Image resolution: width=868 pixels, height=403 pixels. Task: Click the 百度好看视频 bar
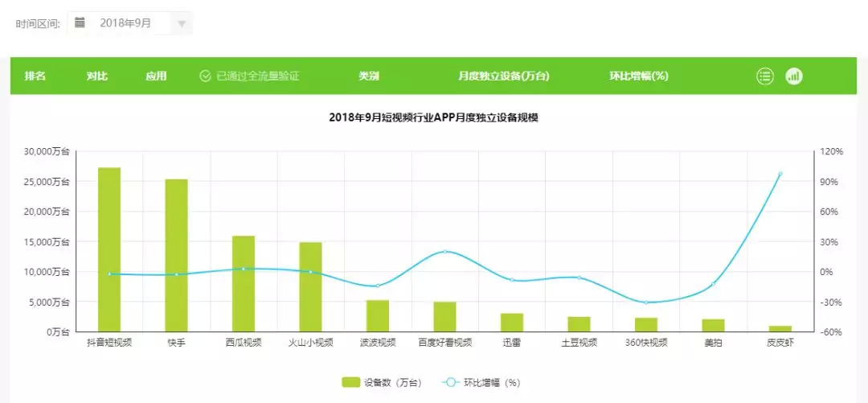click(445, 316)
